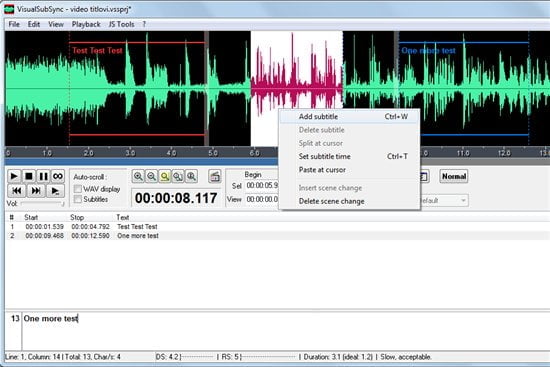The width and height of the screenshot is (550, 367).
Task: Pause playback with the Pause button
Action: click(43, 176)
